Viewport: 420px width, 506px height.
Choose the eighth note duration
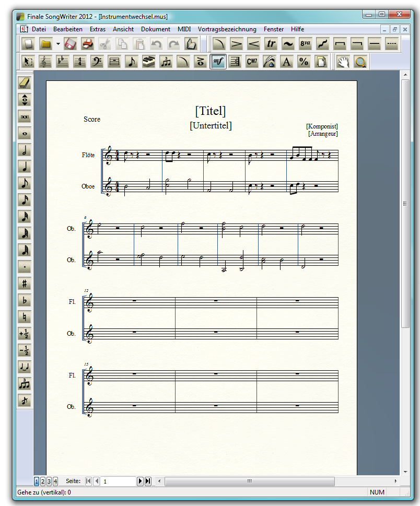[x=25, y=183]
